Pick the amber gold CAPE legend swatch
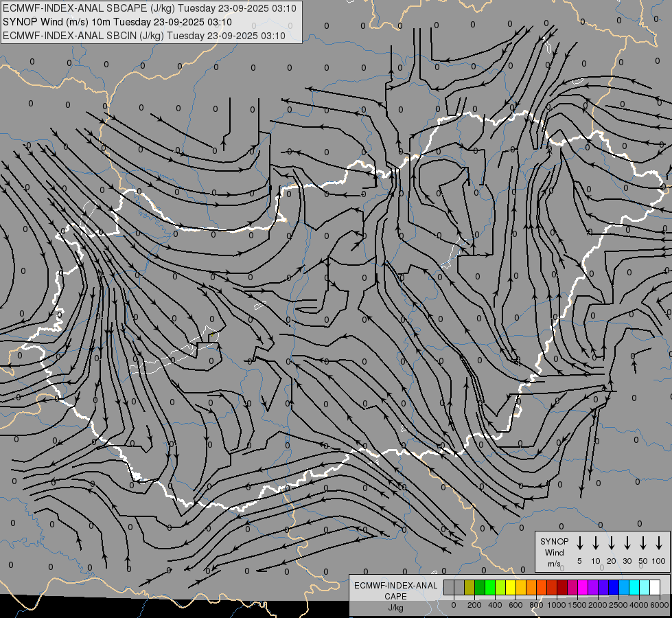Image resolution: width=672 pixels, height=618 pixels. click(521, 587)
